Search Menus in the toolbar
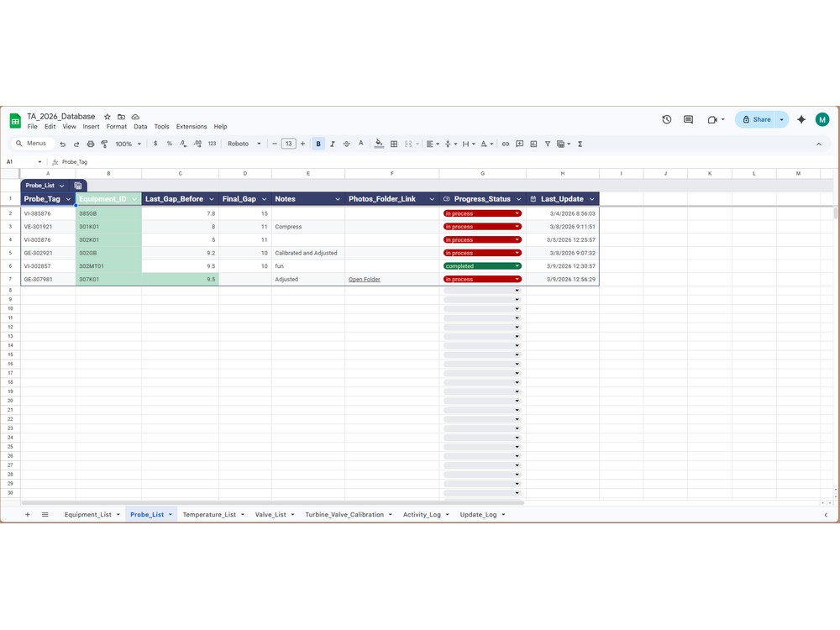This screenshot has width=840, height=630. pyautogui.click(x=32, y=144)
